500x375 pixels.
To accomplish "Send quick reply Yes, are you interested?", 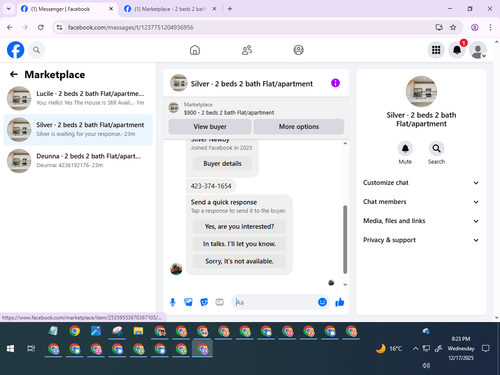I will pyautogui.click(x=239, y=227).
